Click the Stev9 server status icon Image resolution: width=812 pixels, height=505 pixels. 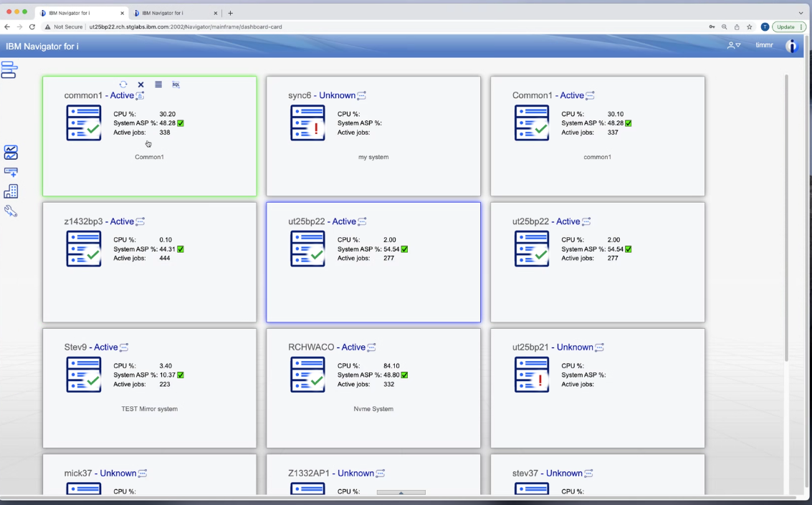tap(84, 375)
